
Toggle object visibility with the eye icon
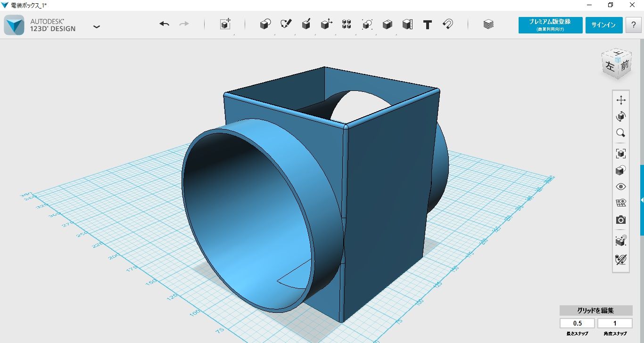620,187
